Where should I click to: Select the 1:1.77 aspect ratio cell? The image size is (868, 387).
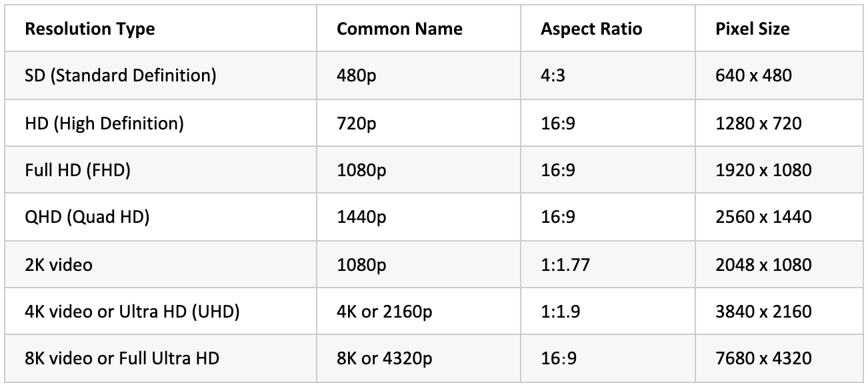tap(565, 265)
